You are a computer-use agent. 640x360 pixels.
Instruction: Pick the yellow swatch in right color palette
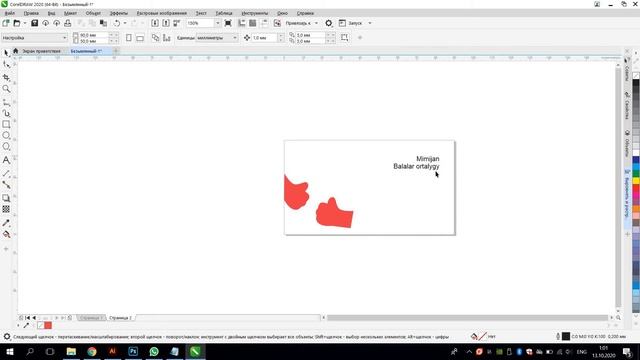point(636,181)
